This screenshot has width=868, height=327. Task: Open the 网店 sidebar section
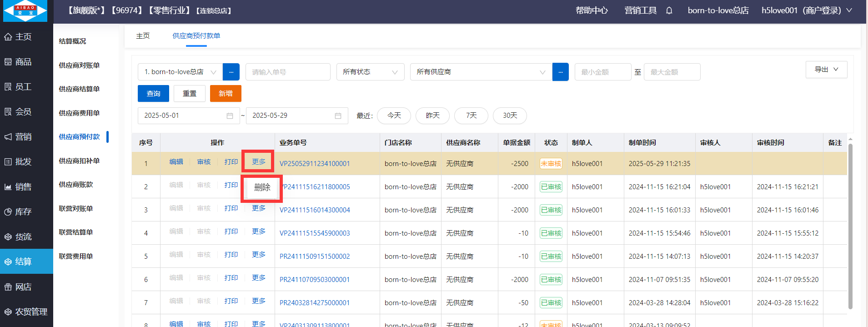[x=24, y=287]
